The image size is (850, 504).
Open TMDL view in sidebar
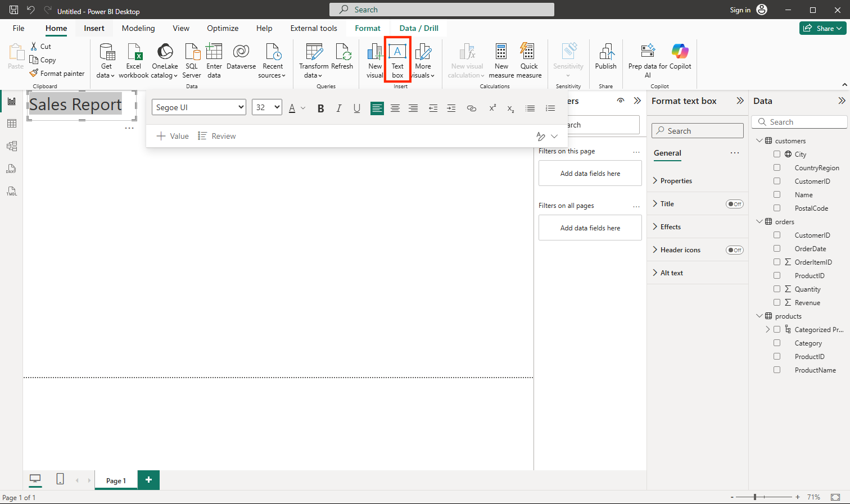tap(12, 191)
